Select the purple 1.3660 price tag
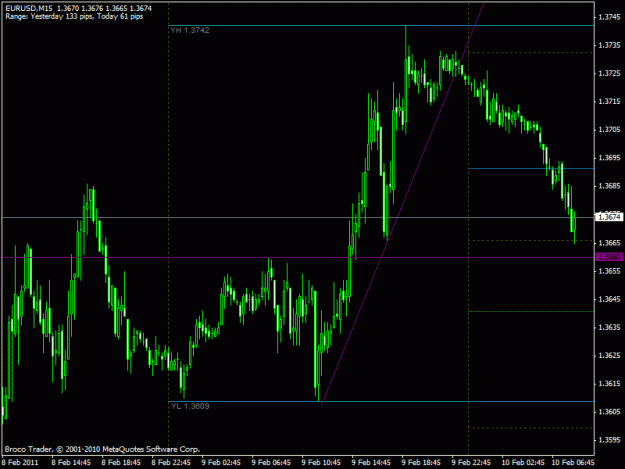Screen dimensions: 625x469 coord(609,257)
